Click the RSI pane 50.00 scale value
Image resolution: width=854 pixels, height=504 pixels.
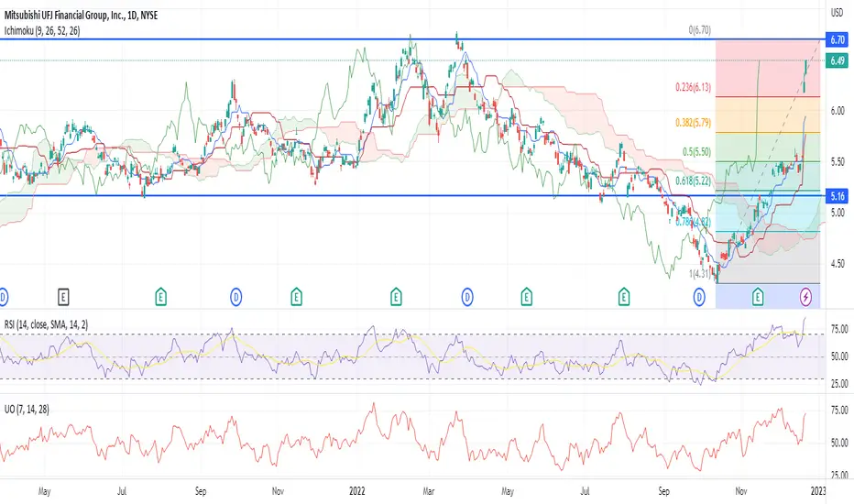point(839,356)
